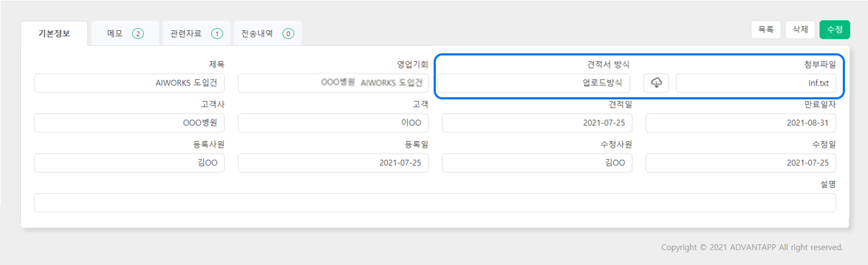The width and height of the screenshot is (868, 265).
Task: Click the 영업기회 field
Action: (x=333, y=84)
